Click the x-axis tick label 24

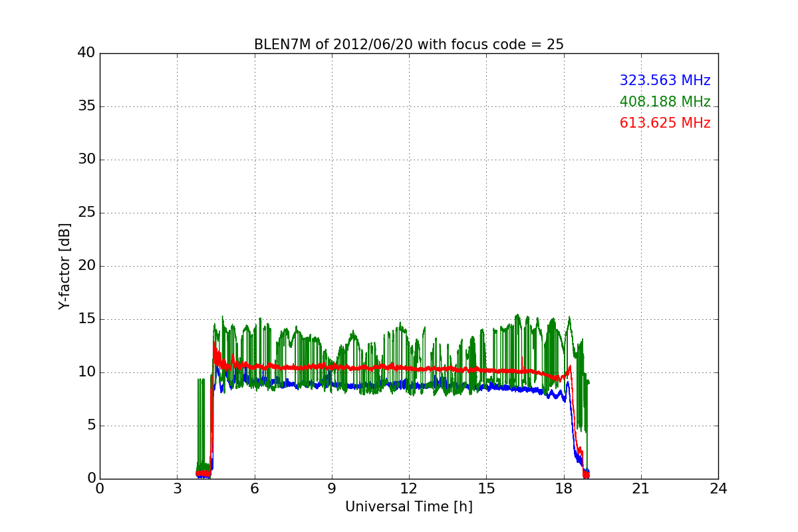[x=718, y=489]
